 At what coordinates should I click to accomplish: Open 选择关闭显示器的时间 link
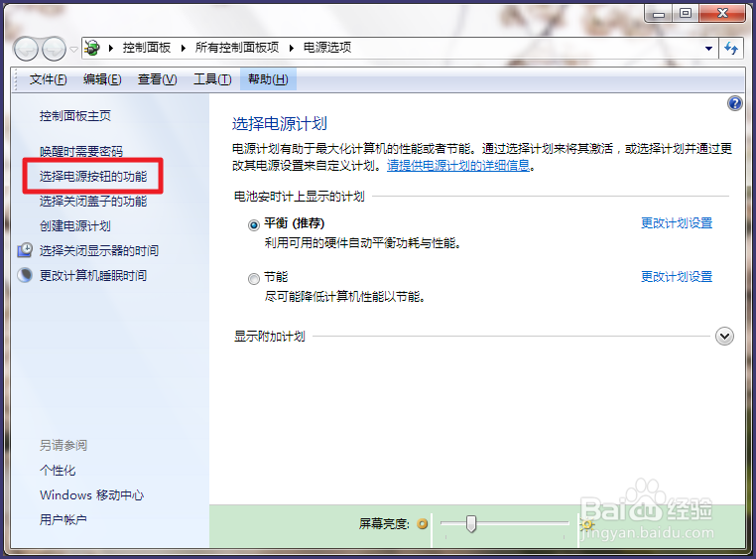click(99, 251)
